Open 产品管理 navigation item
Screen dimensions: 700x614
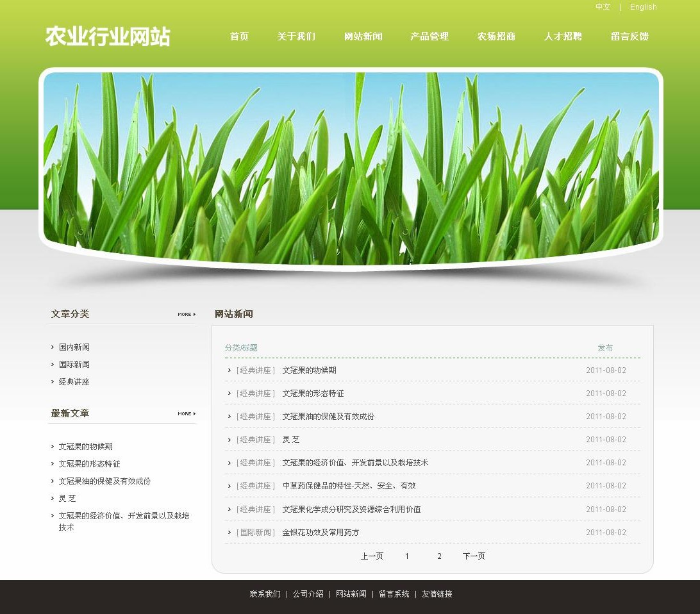pyautogui.click(x=429, y=37)
